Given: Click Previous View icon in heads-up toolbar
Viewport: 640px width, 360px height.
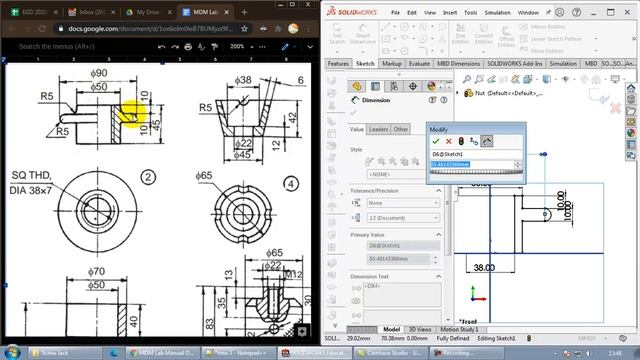Looking at the screenshot, I should (x=491, y=79).
